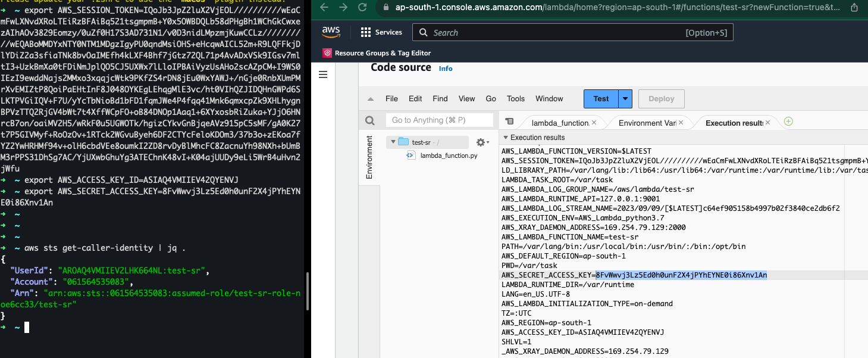Select lambda_function.py in the file tree

click(449, 155)
